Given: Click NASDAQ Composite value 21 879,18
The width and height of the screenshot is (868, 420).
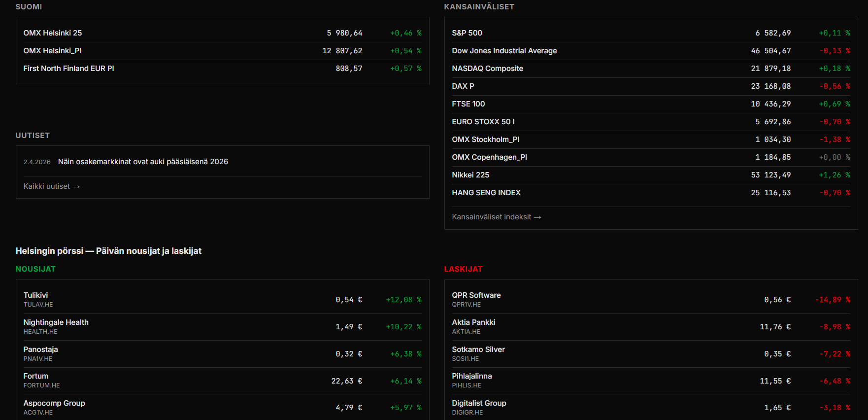Looking at the screenshot, I should pyautogui.click(x=771, y=69).
